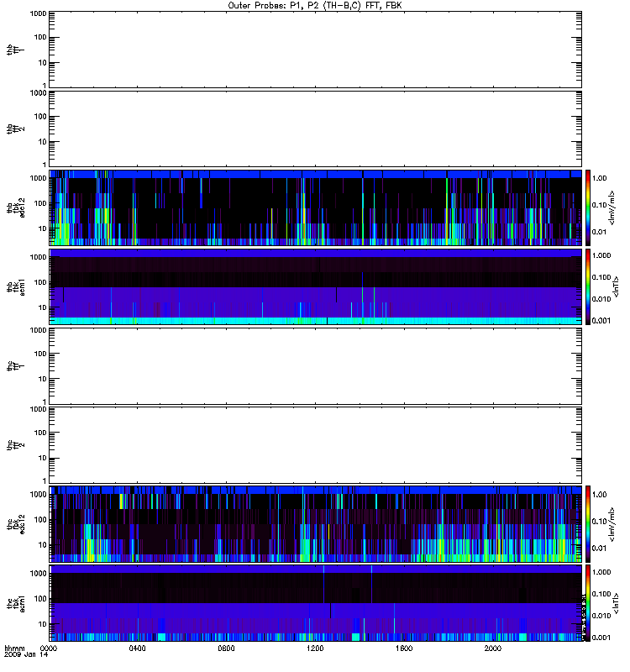Viewport: 630px width, 672px height.
Task: Click the empty thc fff 2 plot panel
Action: pos(316,445)
